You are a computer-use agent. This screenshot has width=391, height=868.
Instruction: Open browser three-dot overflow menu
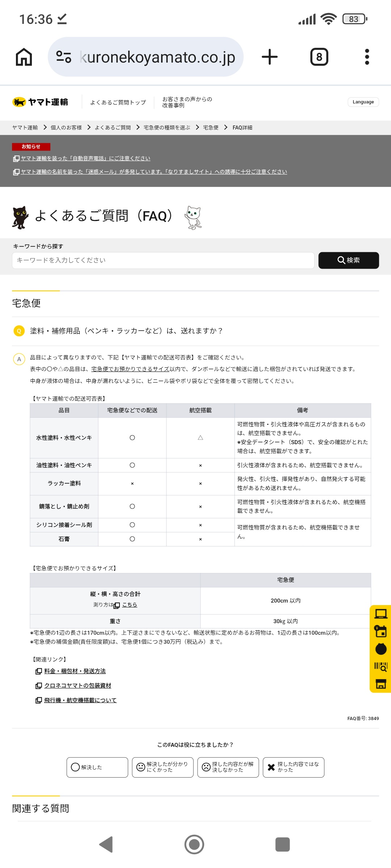[x=367, y=57]
